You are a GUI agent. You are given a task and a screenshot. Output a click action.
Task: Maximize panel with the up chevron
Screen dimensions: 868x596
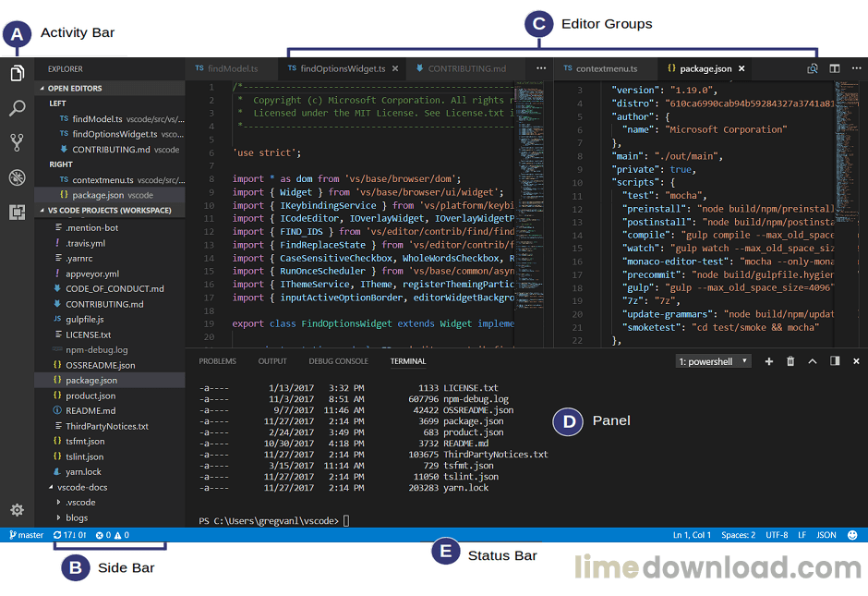(813, 361)
